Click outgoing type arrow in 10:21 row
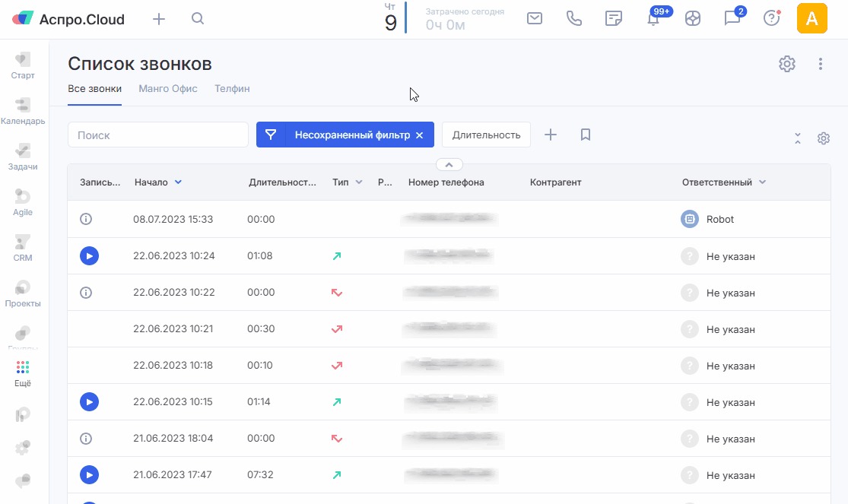The width and height of the screenshot is (848, 504). 337,329
